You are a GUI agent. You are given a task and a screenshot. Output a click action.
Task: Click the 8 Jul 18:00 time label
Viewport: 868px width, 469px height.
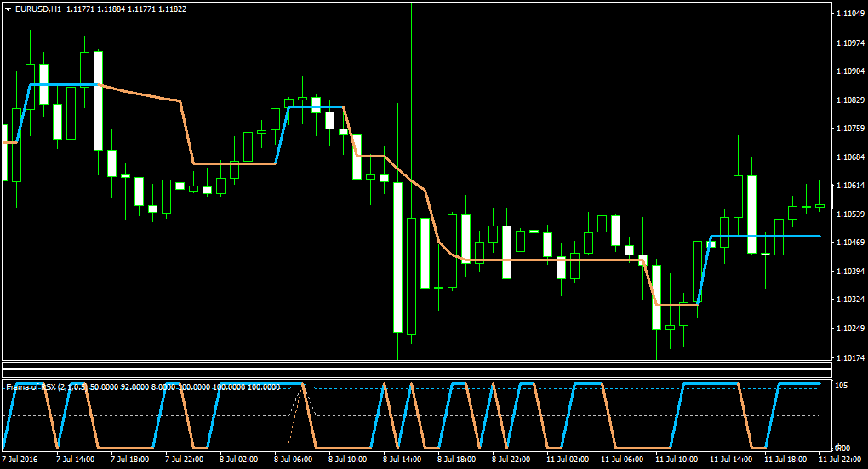(457, 460)
